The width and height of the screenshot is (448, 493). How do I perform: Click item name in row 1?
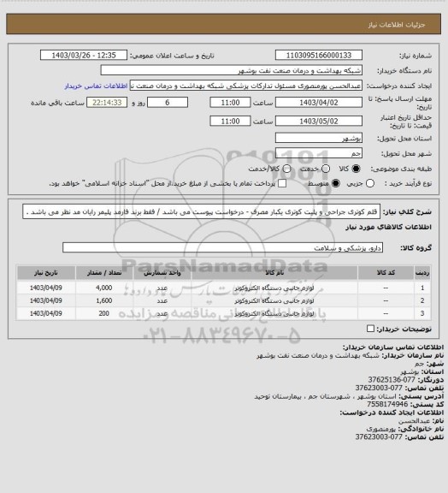[274, 288]
